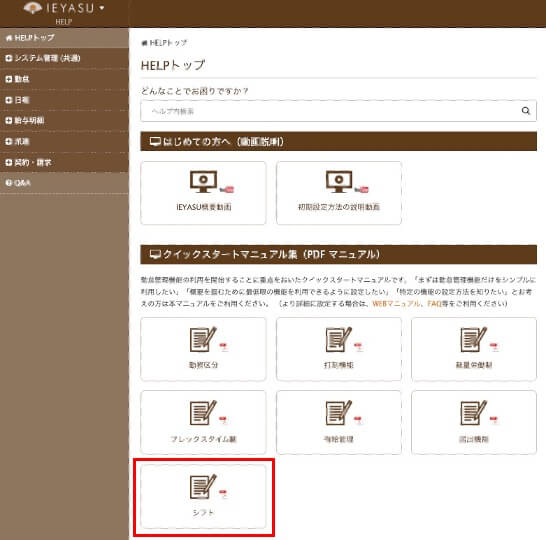Open the 有給管理 manual icon
This screenshot has width=546, height=540.
coord(339,413)
